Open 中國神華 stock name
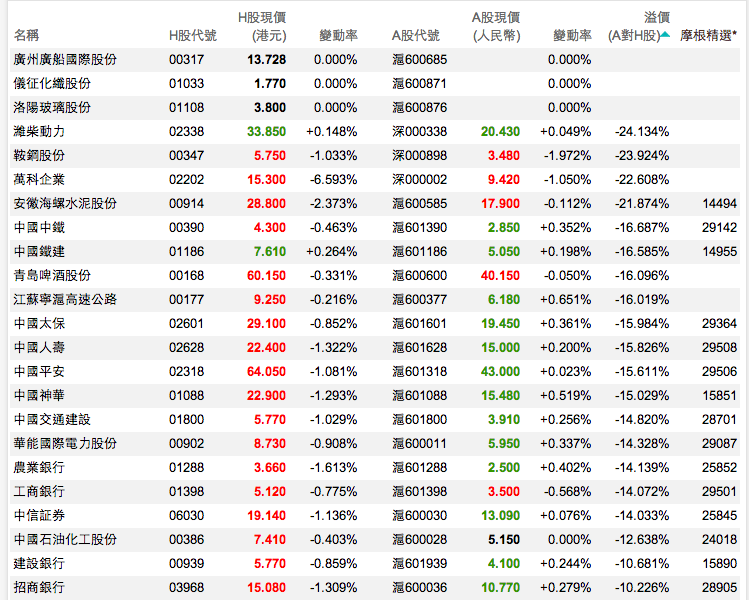The height and width of the screenshot is (600, 749). [39, 396]
